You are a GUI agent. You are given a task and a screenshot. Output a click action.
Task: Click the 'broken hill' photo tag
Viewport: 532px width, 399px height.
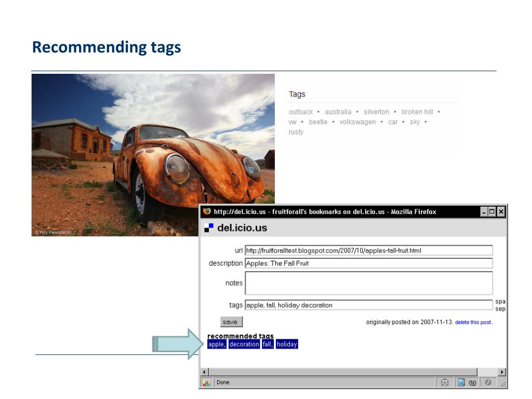tap(417, 112)
